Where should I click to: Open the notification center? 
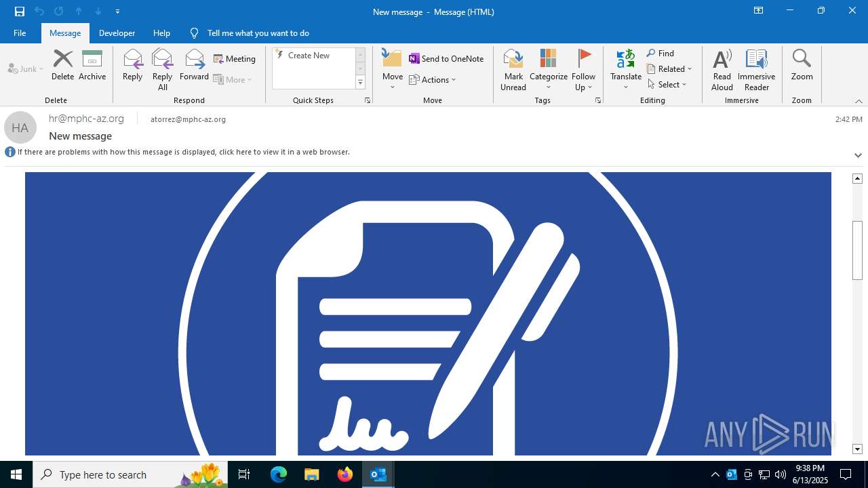846,474
